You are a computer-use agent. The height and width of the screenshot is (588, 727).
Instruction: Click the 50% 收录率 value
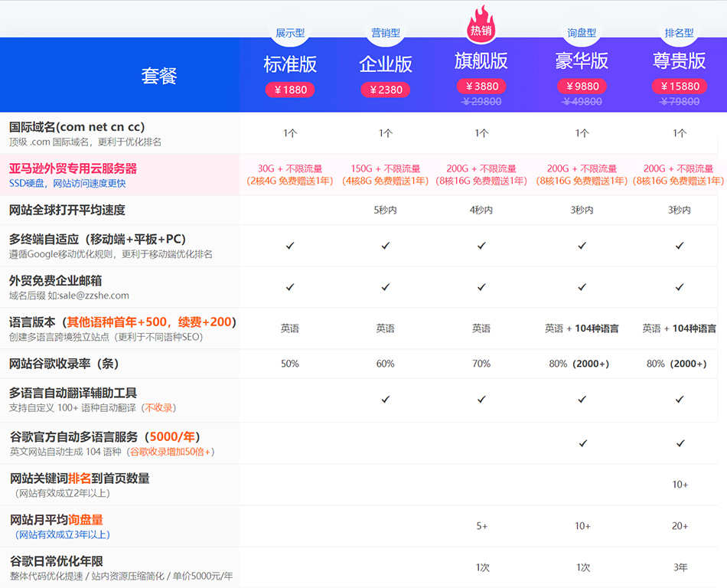coord(290,364)
